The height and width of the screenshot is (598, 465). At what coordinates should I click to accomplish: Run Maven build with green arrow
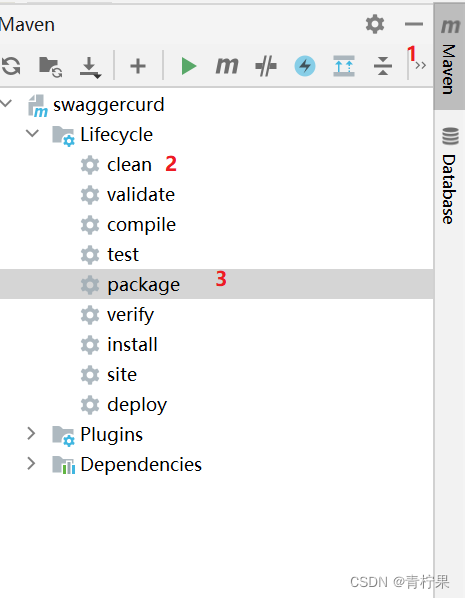pos(188,66)
